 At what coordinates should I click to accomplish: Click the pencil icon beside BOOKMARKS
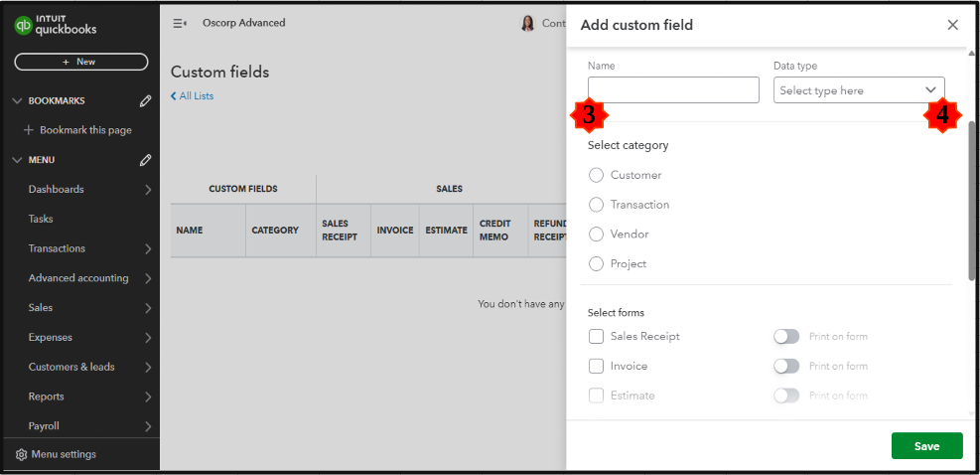tap(146, 100)
